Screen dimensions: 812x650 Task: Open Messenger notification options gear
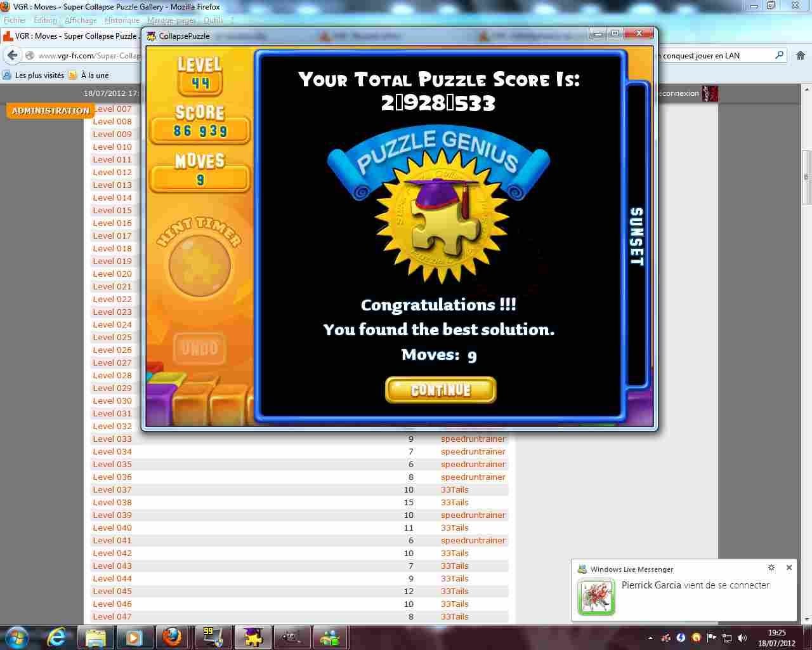pyautogui.click(x=771, y=568)
